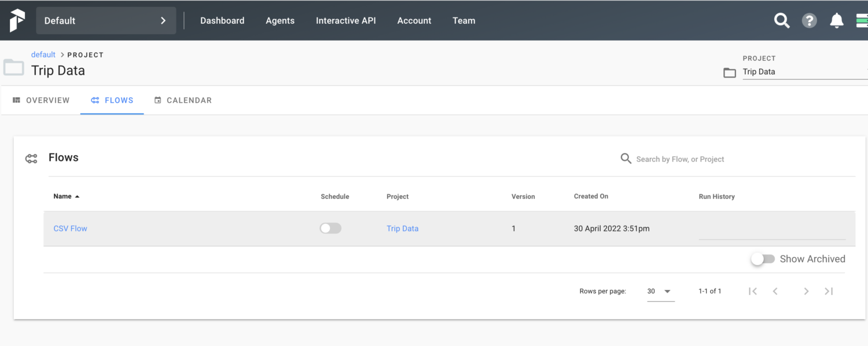The image size is (868, 346).
Task: Open the Rows per page dropdown
Action: [660, 292]
